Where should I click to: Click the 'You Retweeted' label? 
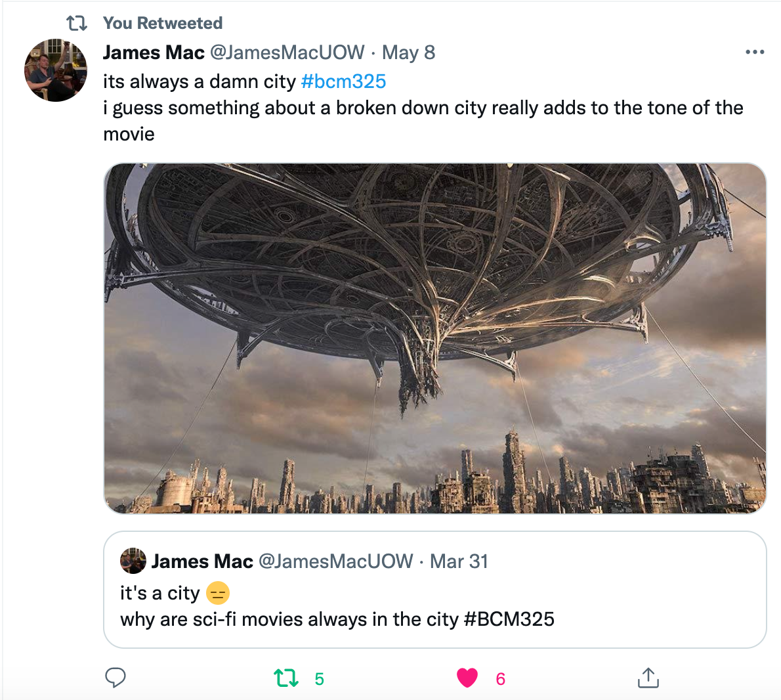(x=163, y=24)
